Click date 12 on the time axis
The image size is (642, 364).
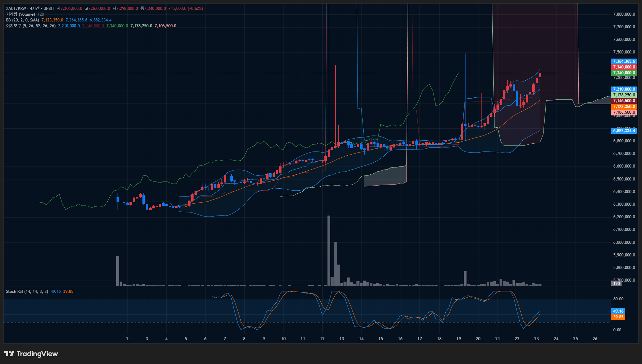(322, 339)
